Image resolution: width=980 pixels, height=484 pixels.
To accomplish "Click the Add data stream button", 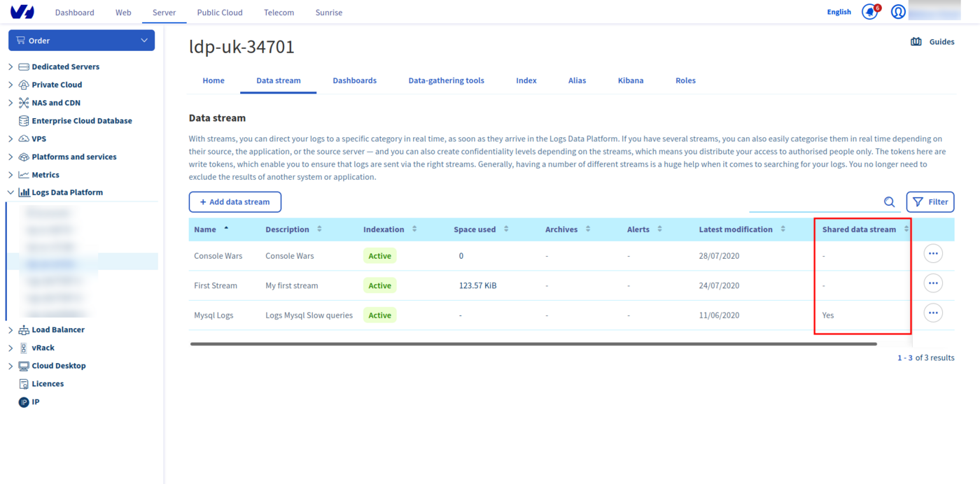I will [x=234, y=202].
